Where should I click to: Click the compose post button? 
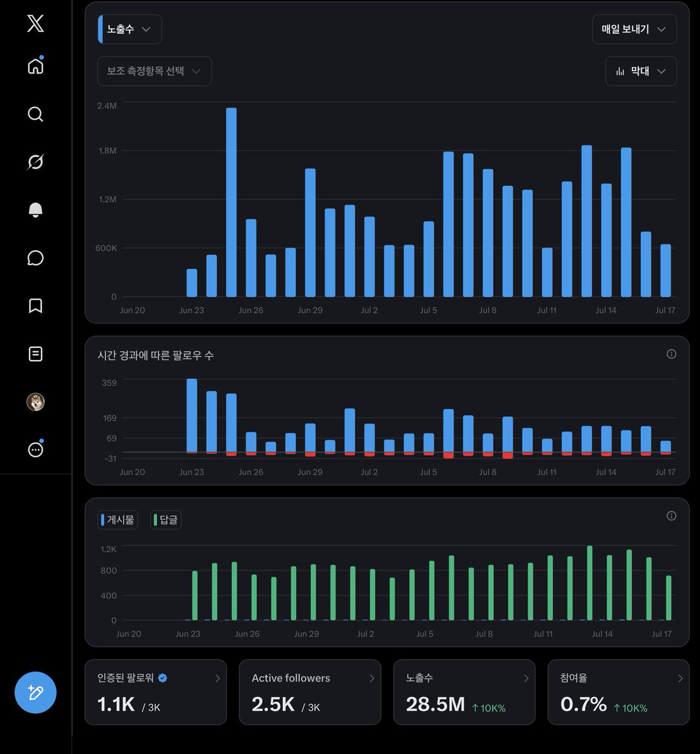[36, 692]
